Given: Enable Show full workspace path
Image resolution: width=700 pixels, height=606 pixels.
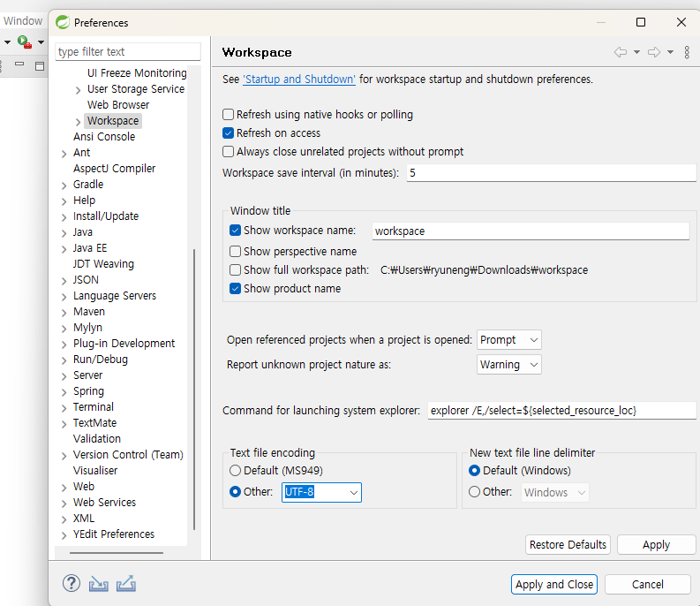Looking at the screenshot, I should point(236,270).
